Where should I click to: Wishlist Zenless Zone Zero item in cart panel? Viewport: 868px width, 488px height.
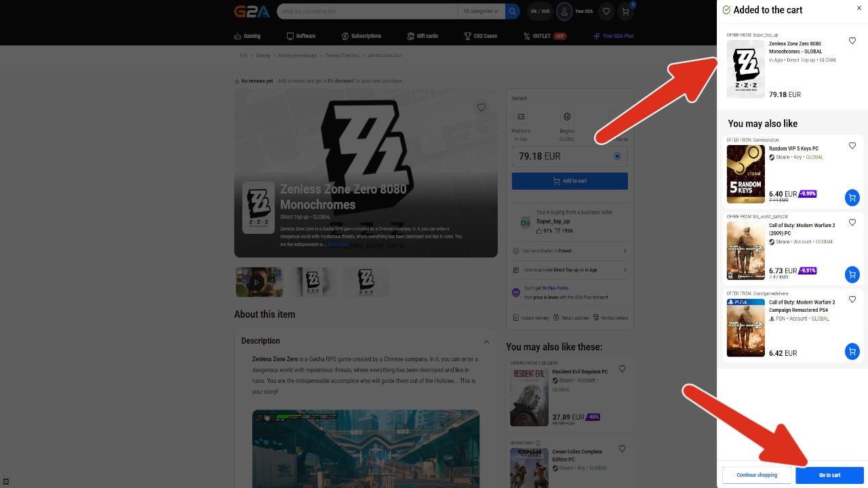click(852, 41)
